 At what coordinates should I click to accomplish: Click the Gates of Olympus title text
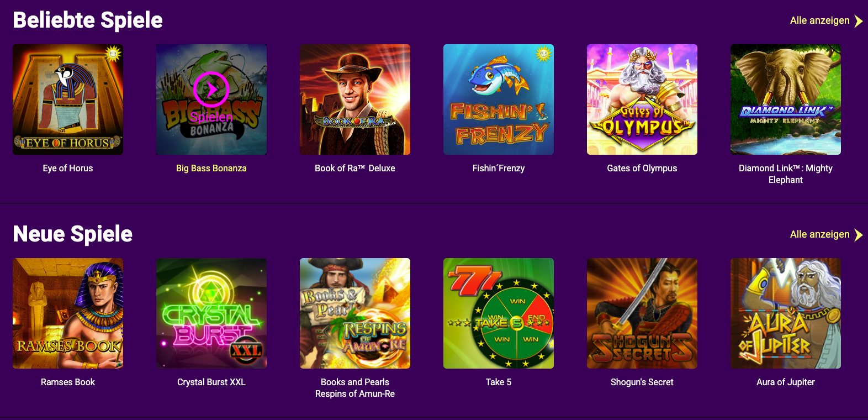click(642, 168)
